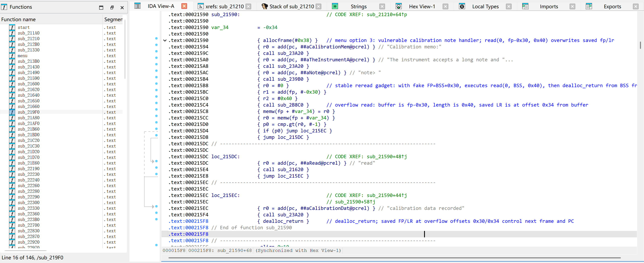Click the Stack of sub_21210 tab icon
The width and height of the screenshot is (644, 263).
pyautogui.click(x=264, y=6)
